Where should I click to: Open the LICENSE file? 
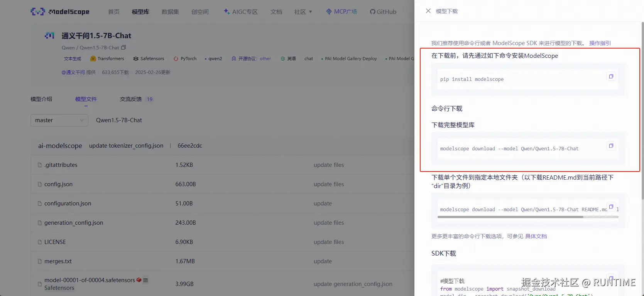tap(55, 242)
